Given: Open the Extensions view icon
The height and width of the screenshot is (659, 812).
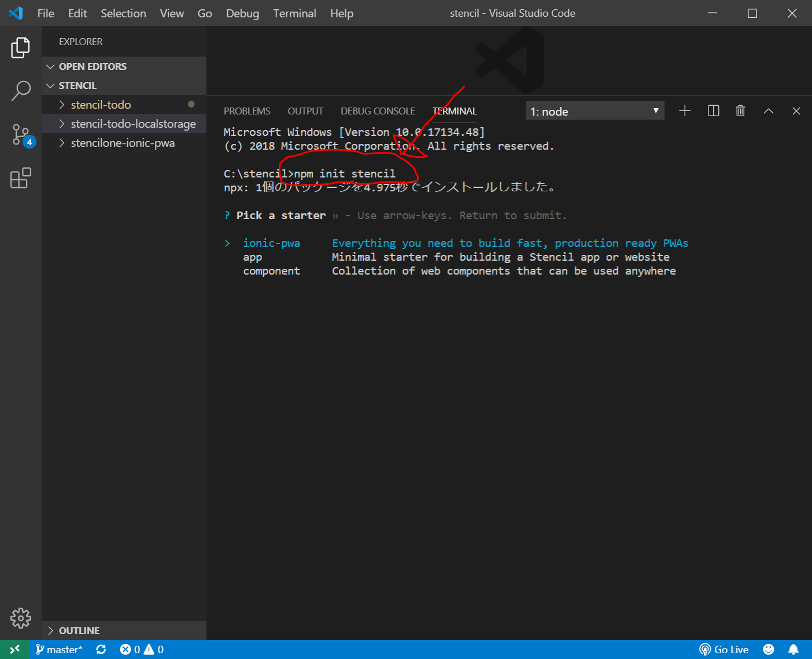Looking at the screenshot, I should click(x=21, y=178).
